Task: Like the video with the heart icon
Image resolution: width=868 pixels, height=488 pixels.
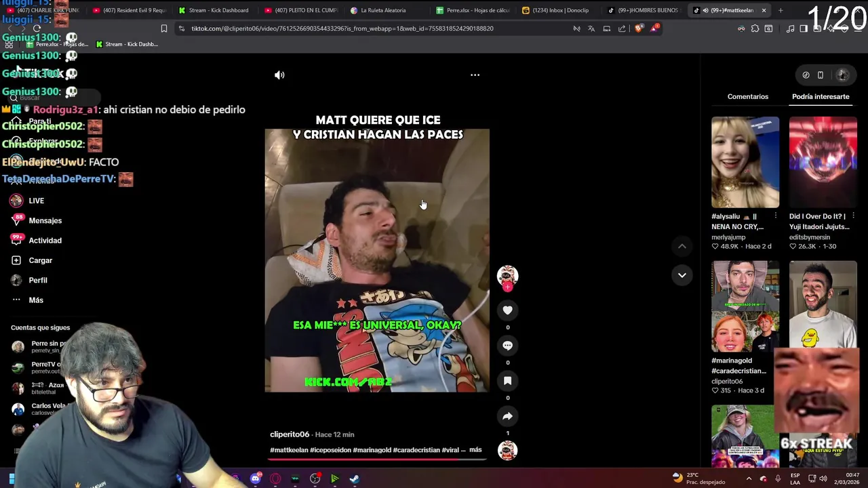Action: pos(507,310)
